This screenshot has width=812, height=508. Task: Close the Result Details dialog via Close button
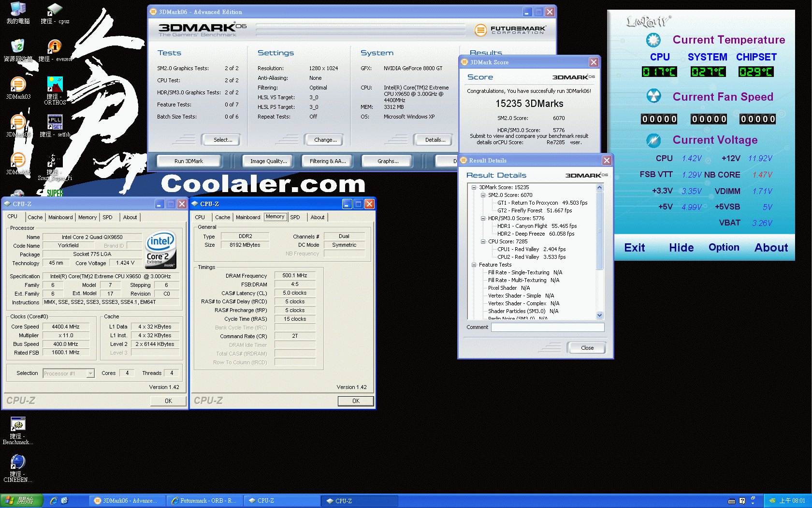coord(587,348)
